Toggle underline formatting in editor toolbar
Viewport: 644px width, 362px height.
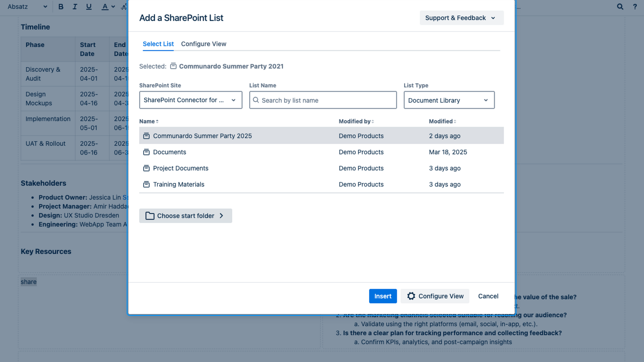[x=89, y=6]
